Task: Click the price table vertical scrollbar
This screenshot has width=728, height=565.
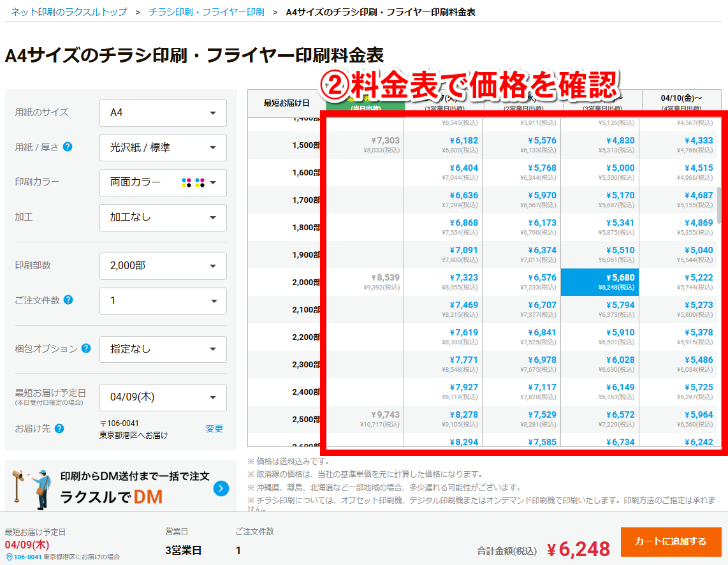Action: (x=719, y=205)
